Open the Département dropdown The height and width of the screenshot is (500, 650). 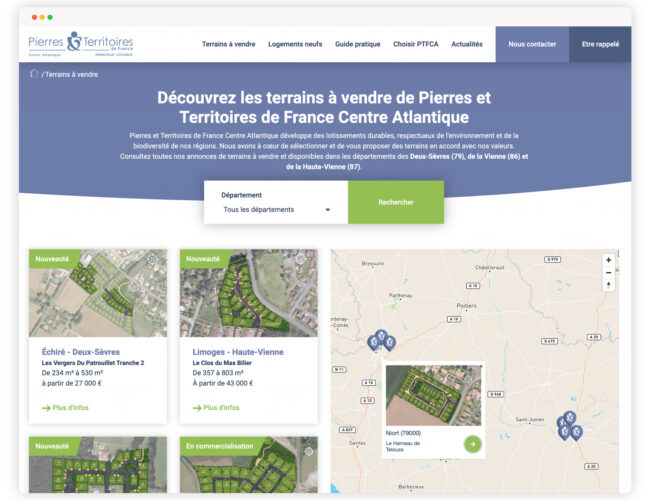pyautogui.click(x=276, y=209)
